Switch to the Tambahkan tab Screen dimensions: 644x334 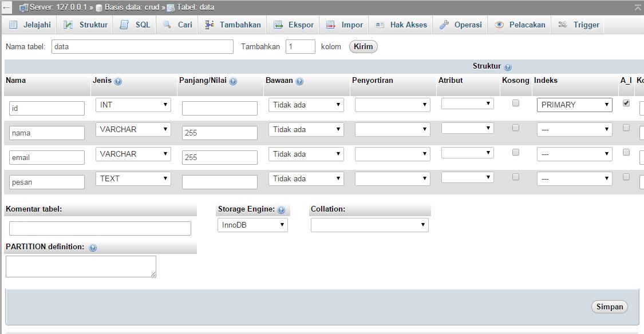[x=234, y=25]
